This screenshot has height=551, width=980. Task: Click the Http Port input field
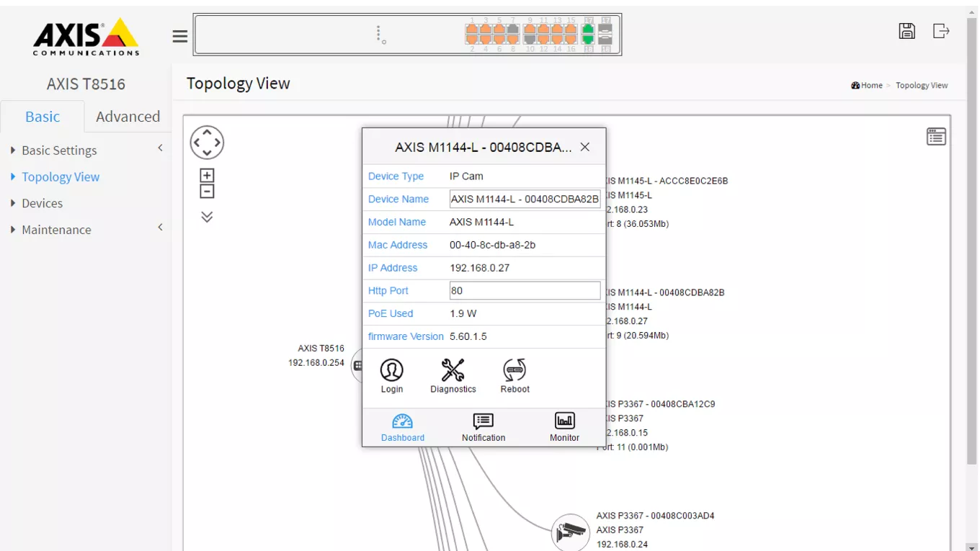point(525,291)
